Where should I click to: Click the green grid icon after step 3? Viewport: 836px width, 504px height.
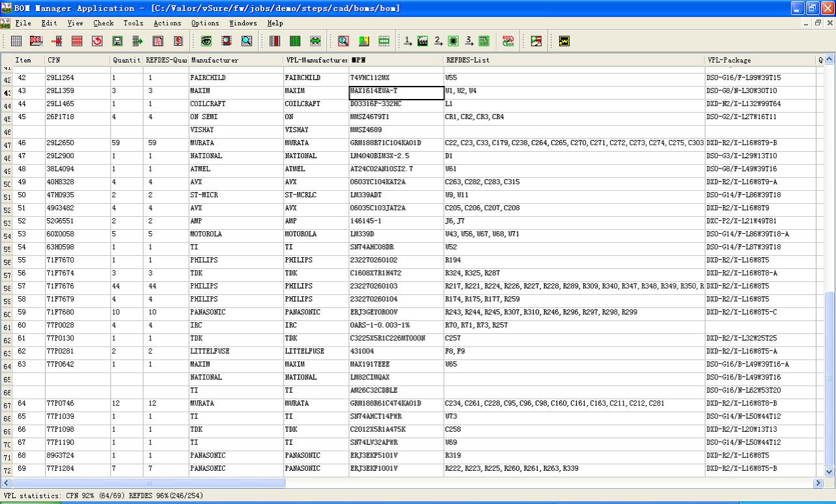484,41
